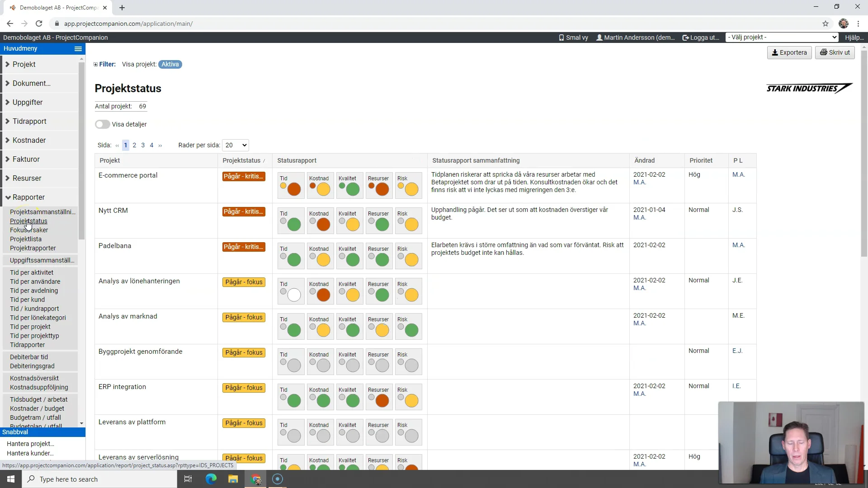
Task: Click the Smal vy device icon
Action: pos(561,38)
